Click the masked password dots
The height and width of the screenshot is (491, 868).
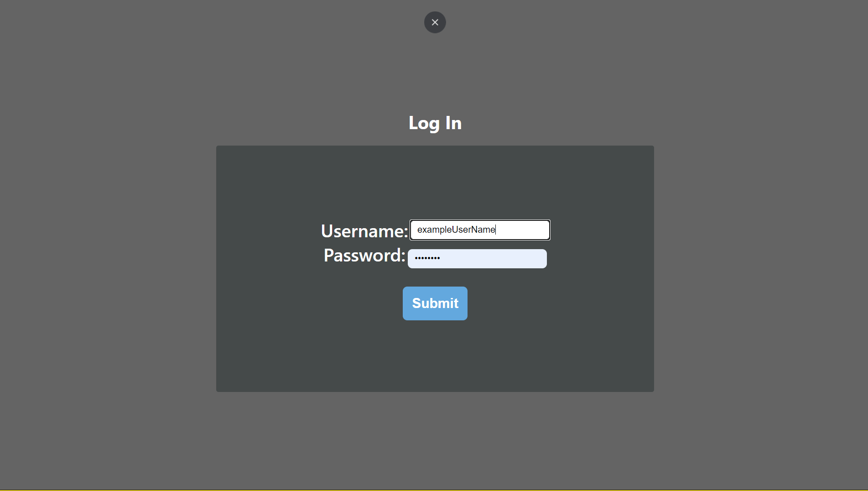point(427,258)
